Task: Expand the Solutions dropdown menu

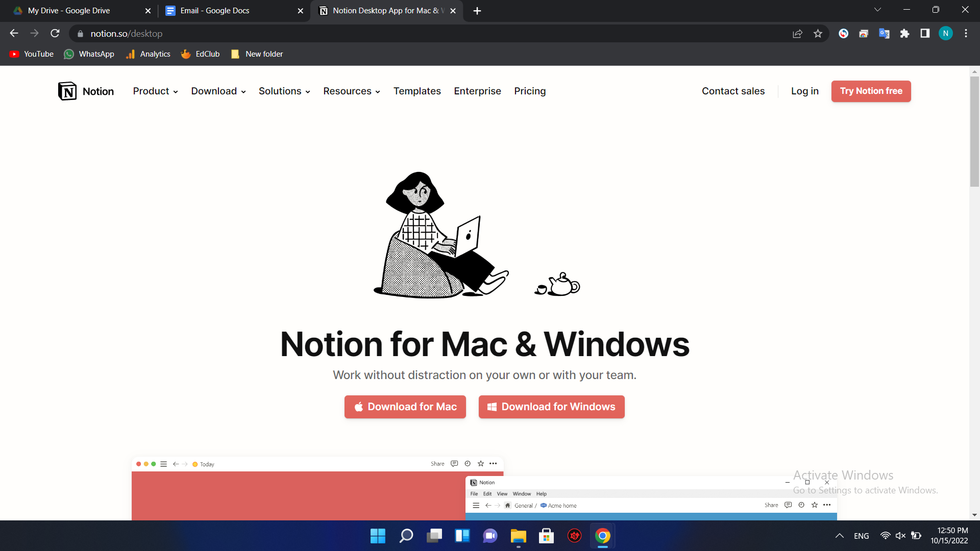Action: (x=284, y=91)
